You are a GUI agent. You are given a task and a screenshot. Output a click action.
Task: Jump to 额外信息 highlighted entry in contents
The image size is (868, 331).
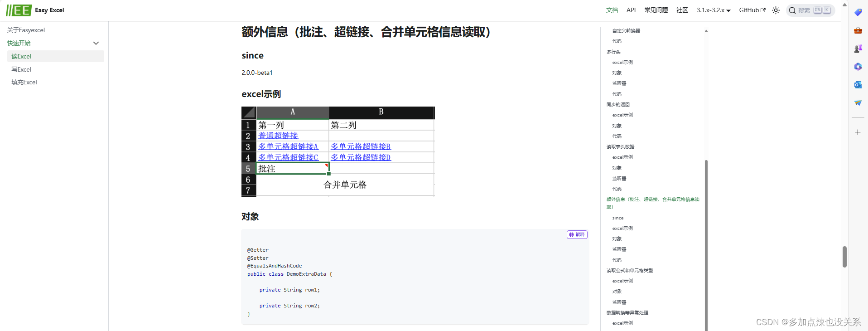tap(653, 203)
